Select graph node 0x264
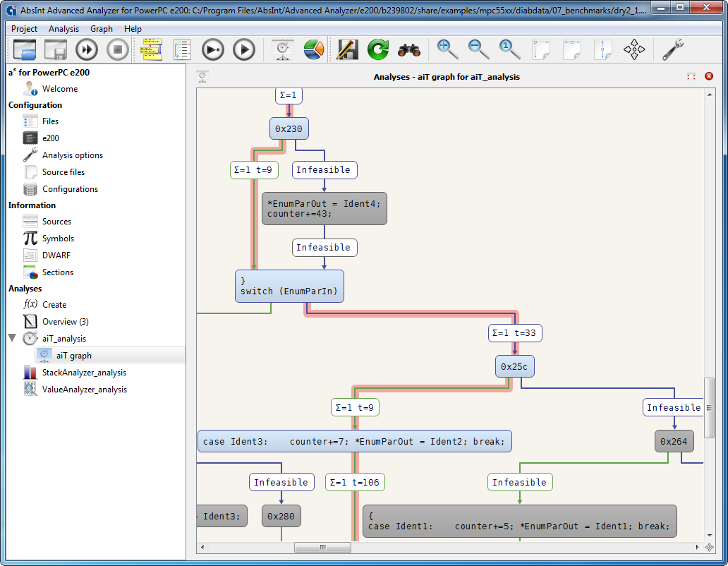Screen dimensions: 728x566 coord(674,441)
